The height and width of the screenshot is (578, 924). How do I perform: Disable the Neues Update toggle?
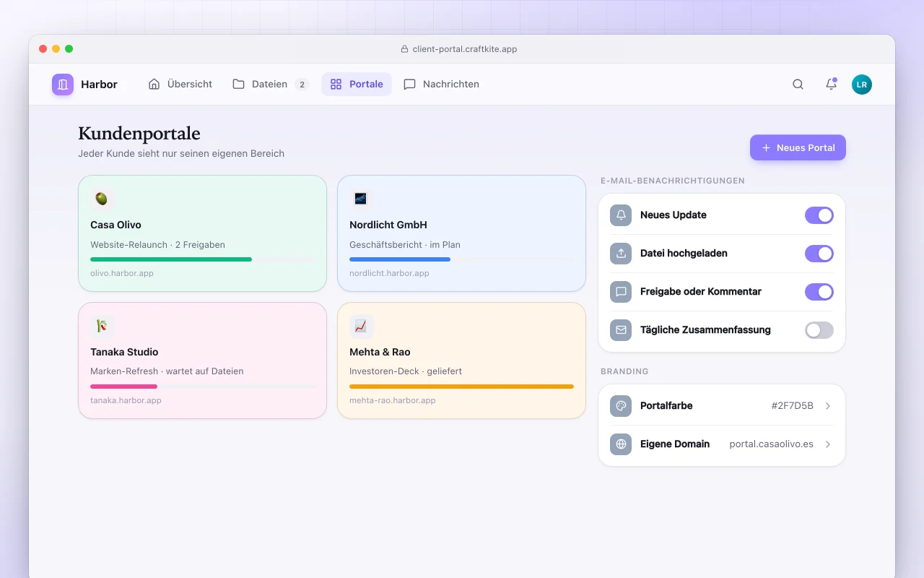tap(819, 215)
